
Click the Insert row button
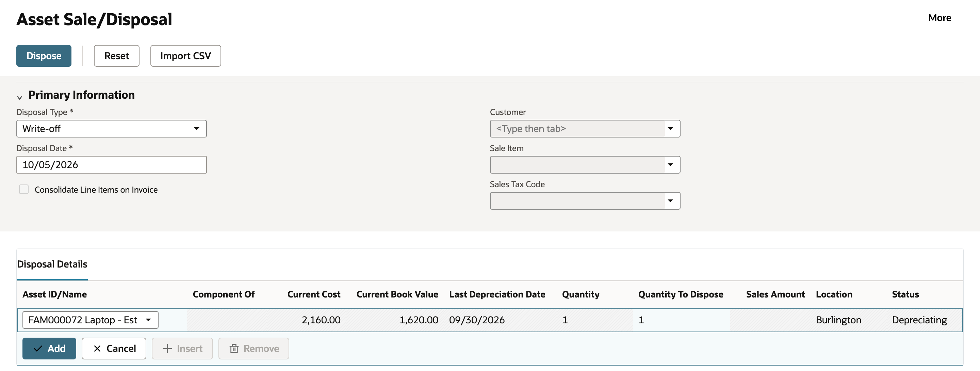click(x=182, y=349)
